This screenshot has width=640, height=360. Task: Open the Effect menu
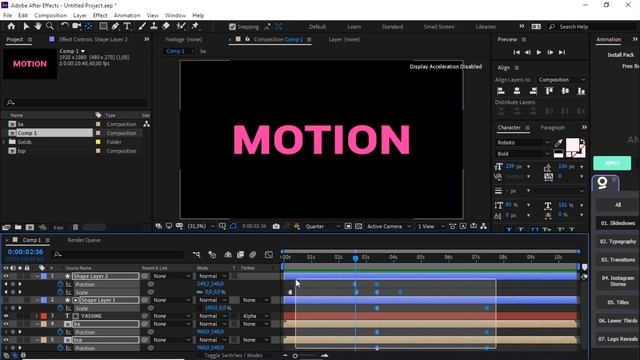100,16
